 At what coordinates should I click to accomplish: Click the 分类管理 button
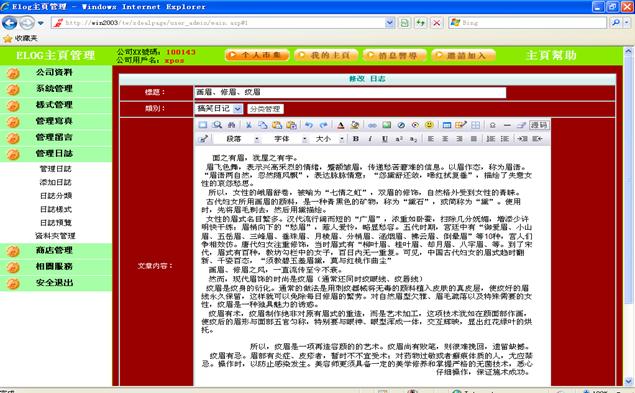pos(265,109)
